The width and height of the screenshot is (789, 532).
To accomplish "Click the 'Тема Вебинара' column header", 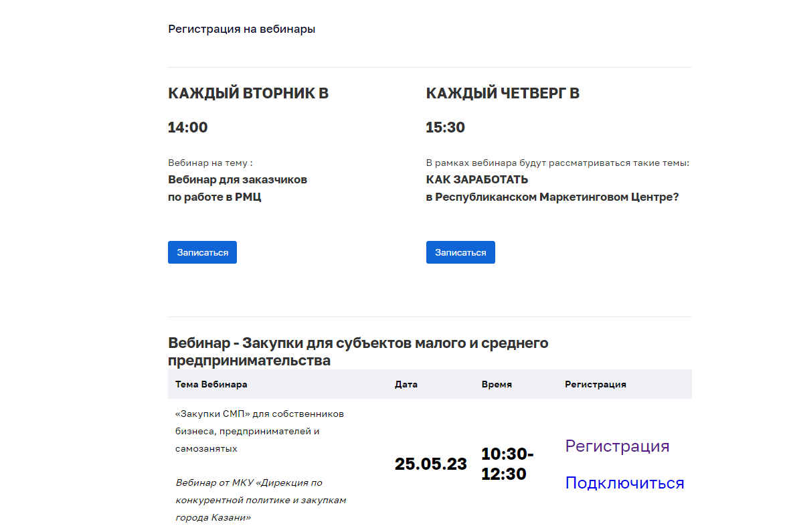I will 211,384.
